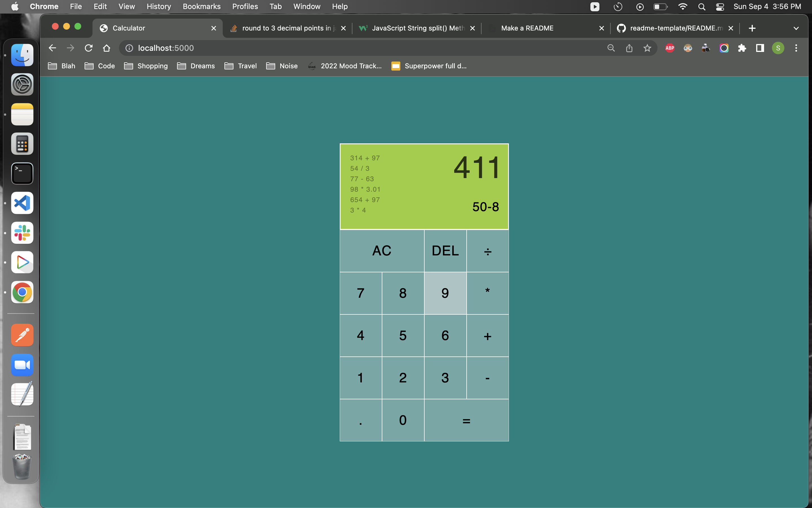Click the equals = key

pos(466,420)
